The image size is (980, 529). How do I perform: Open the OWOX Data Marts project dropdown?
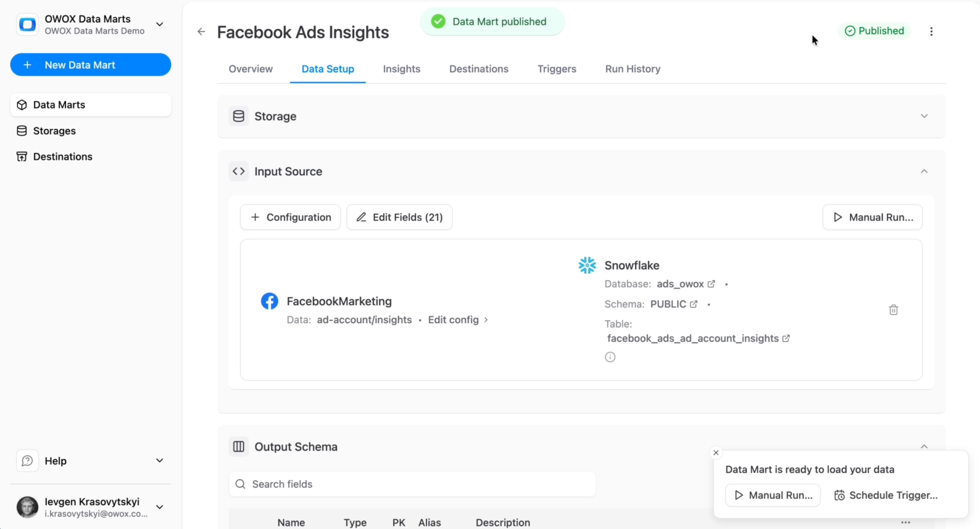[x=160, y=25]
